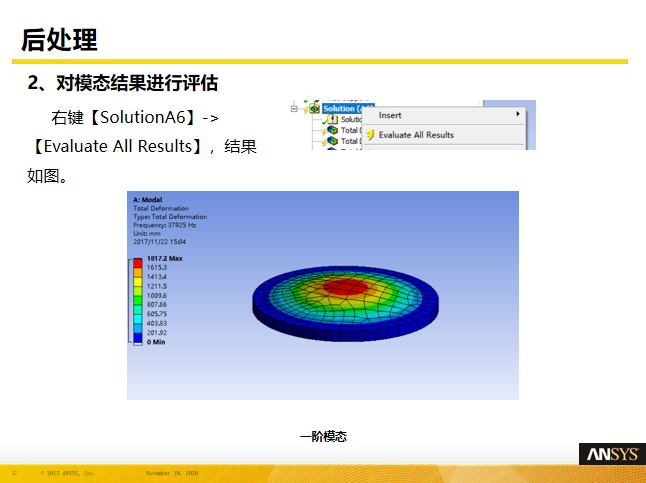Image resolution: width=646 pixels, height=483 pixels.
Task: Click the first Total Deformation result icon
Action: (333, 130)
